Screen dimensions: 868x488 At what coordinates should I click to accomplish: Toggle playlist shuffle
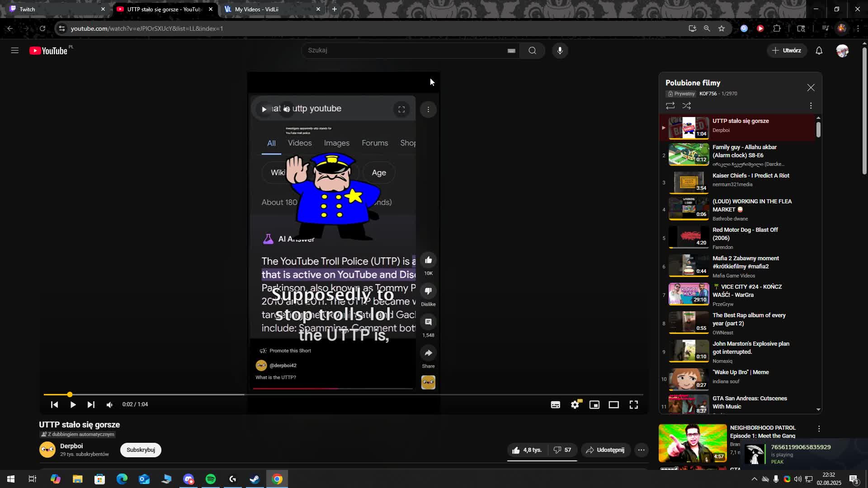pos(686,106)
